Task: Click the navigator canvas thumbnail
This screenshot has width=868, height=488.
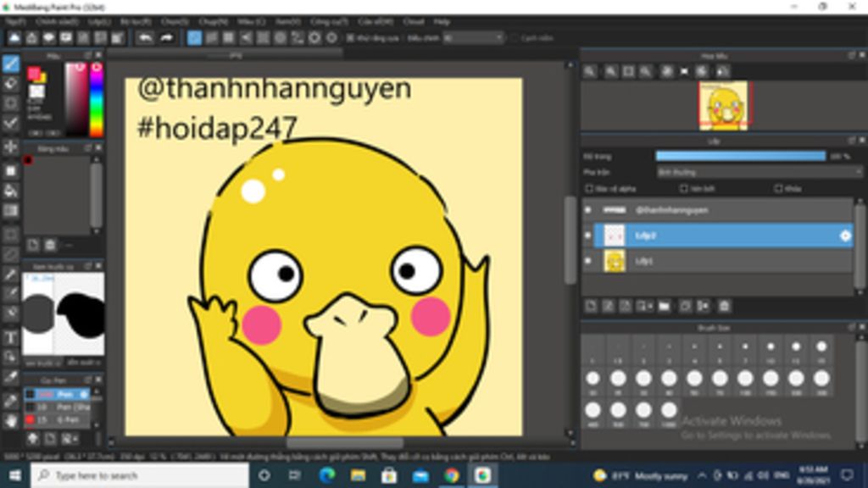Action: tap(723, 106)
